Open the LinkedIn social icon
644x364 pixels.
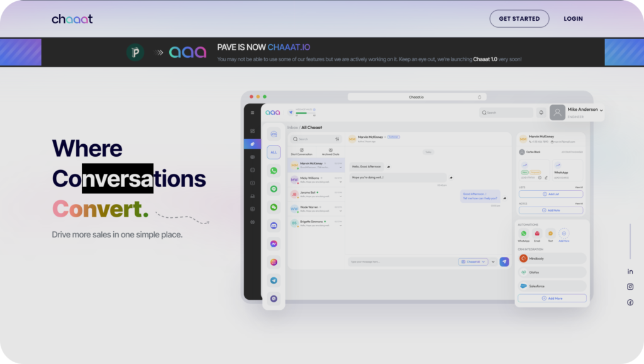[630, 271]
